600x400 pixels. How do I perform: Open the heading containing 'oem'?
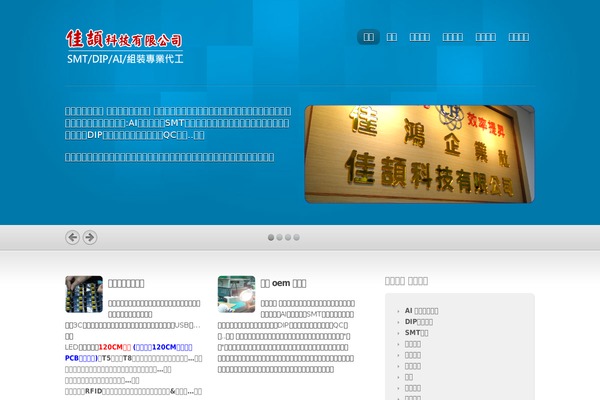click(x=283, y=283)
